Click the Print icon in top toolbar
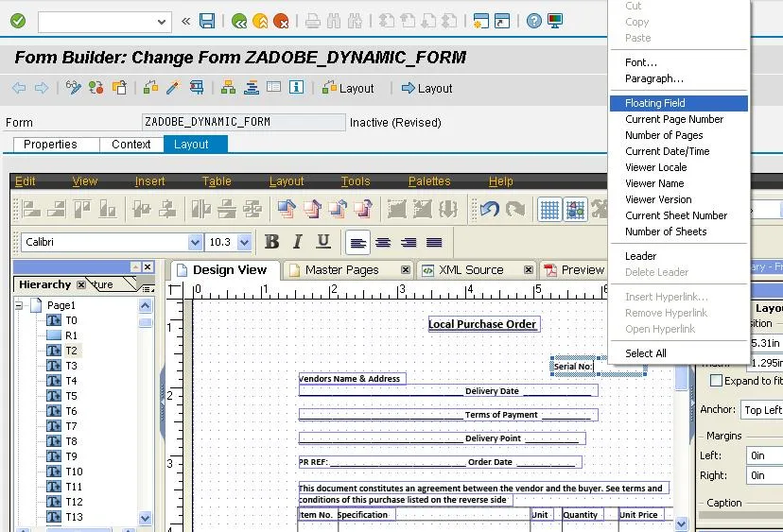783x532 pixels. [313, 21]
